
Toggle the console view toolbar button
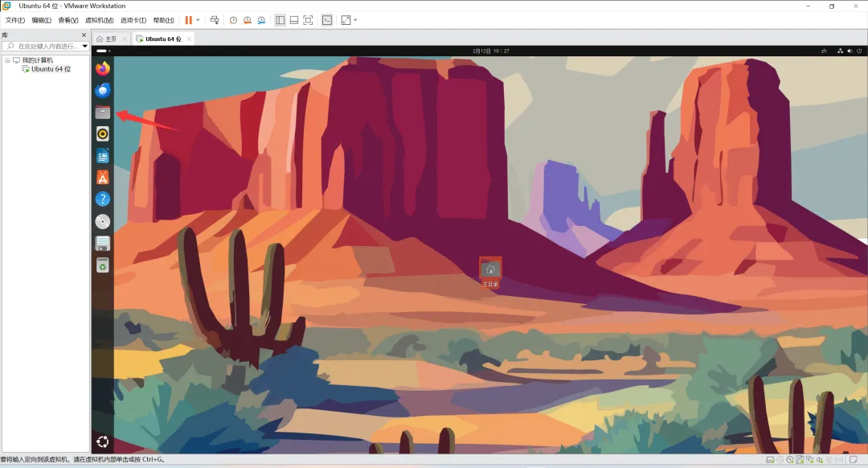327,20
